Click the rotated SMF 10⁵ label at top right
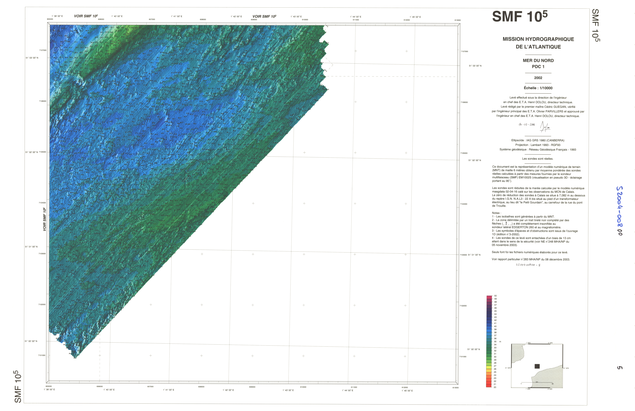 coord(594,26)
